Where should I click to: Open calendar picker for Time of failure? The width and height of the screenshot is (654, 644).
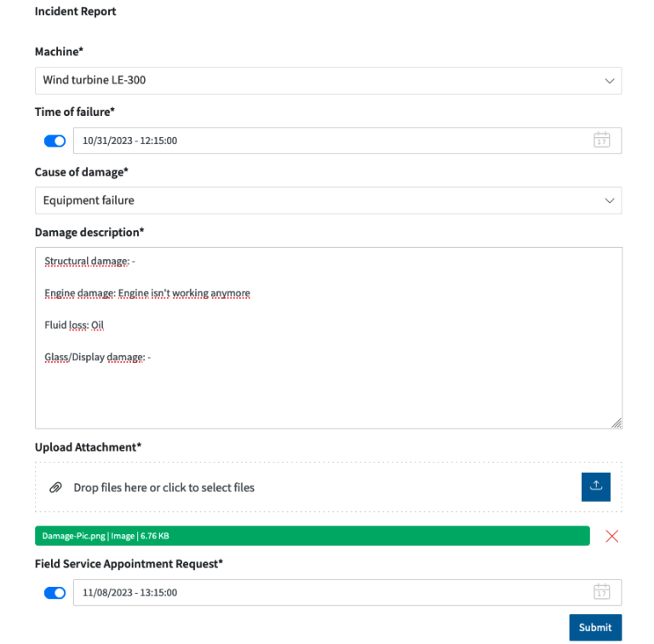601,141
